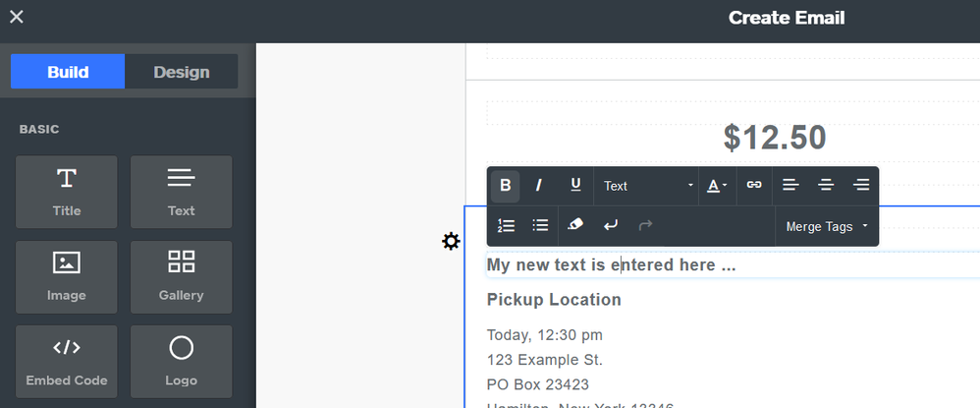Insert a hyperlink with link icon
The height and width of the screenshot is (408, 980).
[x=754, y=186]
